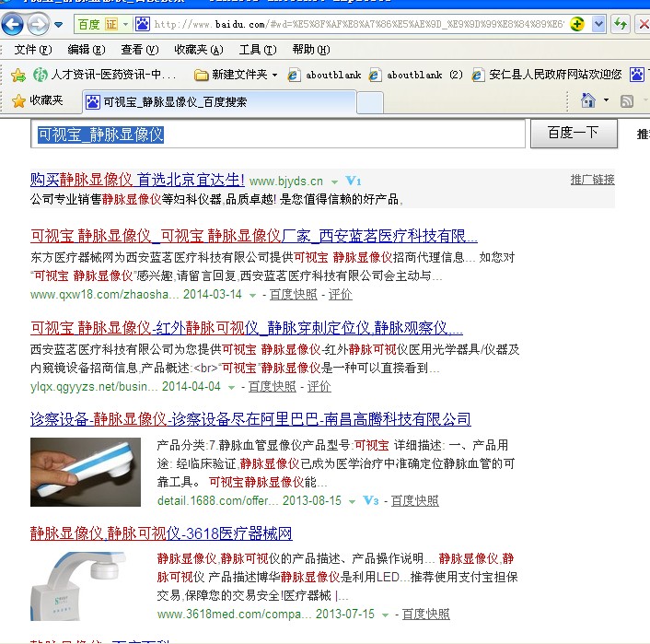The width and height of the screenshot is (650, 644).
Task: Open the recent pages dropdown arrow
Action: (x=58, y=24)
